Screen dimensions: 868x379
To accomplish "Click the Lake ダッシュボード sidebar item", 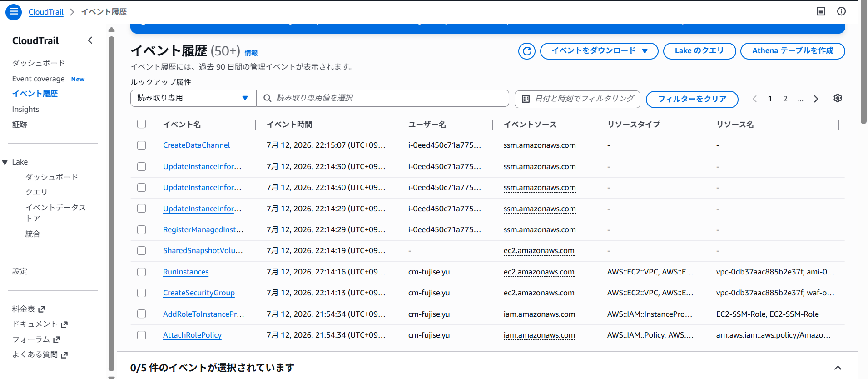I will tap(52, 177).
